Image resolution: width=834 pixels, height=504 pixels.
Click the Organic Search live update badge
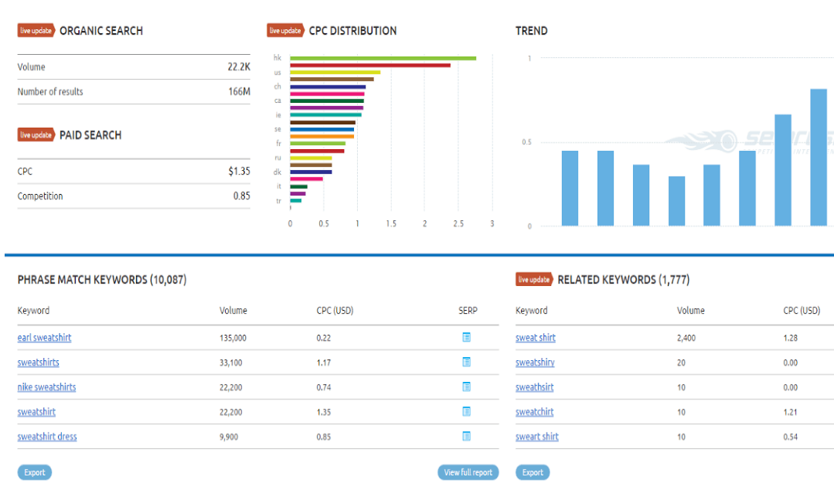tap(36, 31)
